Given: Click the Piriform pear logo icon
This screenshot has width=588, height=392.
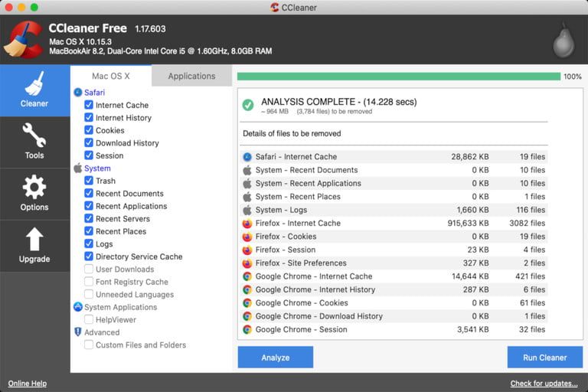Looking at the screenshot, I should point(563,41).
